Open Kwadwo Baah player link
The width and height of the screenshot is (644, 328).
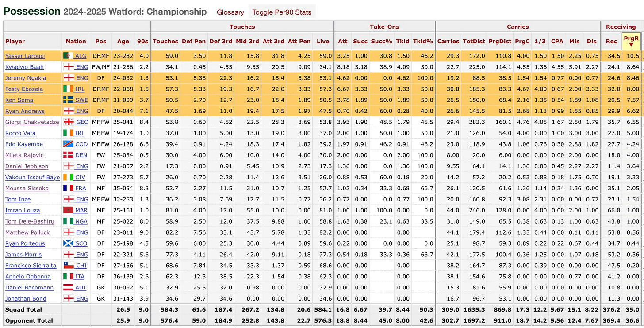click(x=24, y=67)
